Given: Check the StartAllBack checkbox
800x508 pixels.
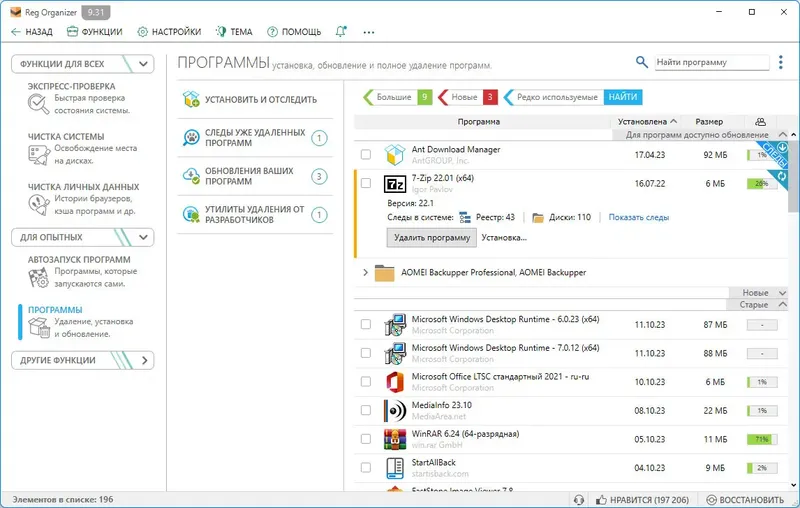Looking at the screenshot, I should (x=366, y=467).
